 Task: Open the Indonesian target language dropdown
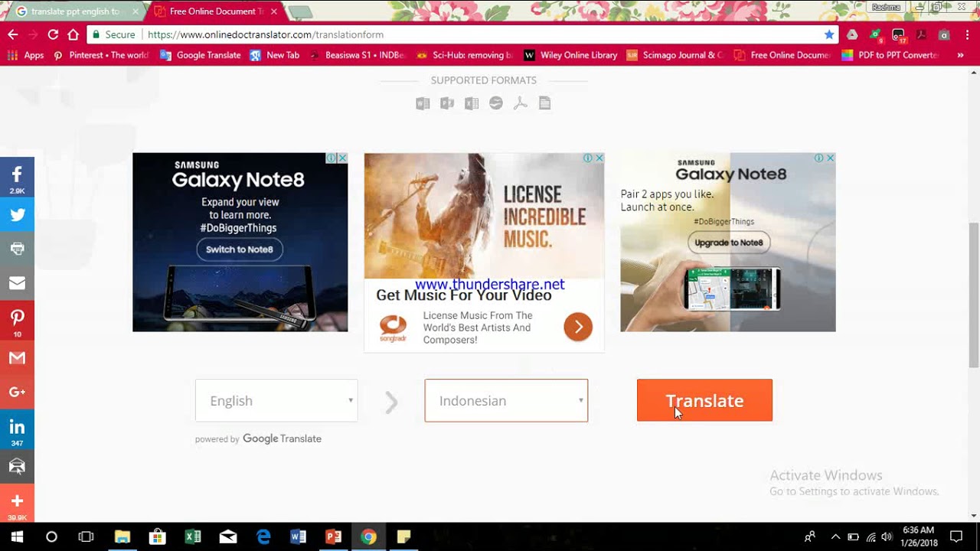(506, 400)
